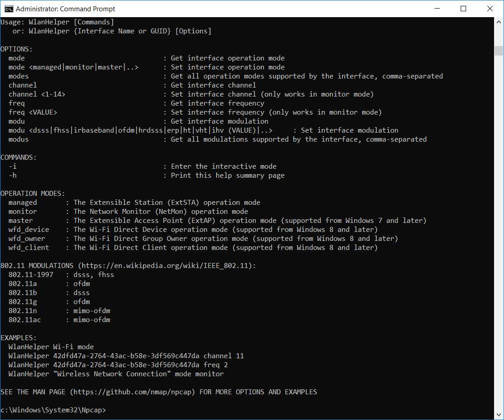Viewport: 504px width, 420px height.
Task: Maximize the Command Prompt window
Action: [x=463, y=9]
